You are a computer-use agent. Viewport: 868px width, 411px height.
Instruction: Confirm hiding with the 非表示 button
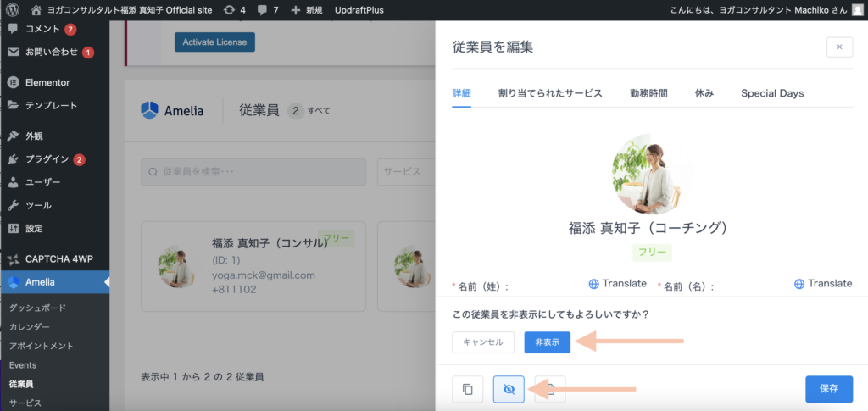point(547,342)
